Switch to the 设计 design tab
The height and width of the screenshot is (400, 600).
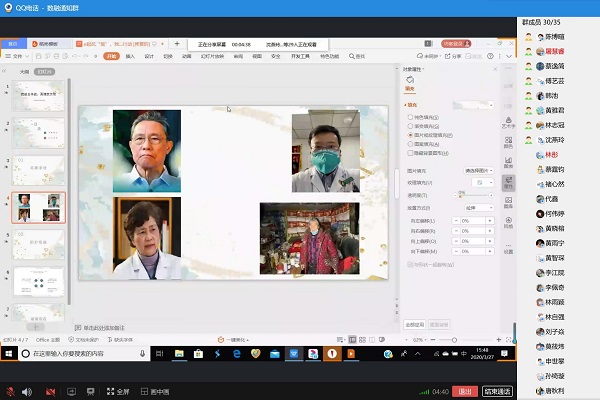click(149, 56)
